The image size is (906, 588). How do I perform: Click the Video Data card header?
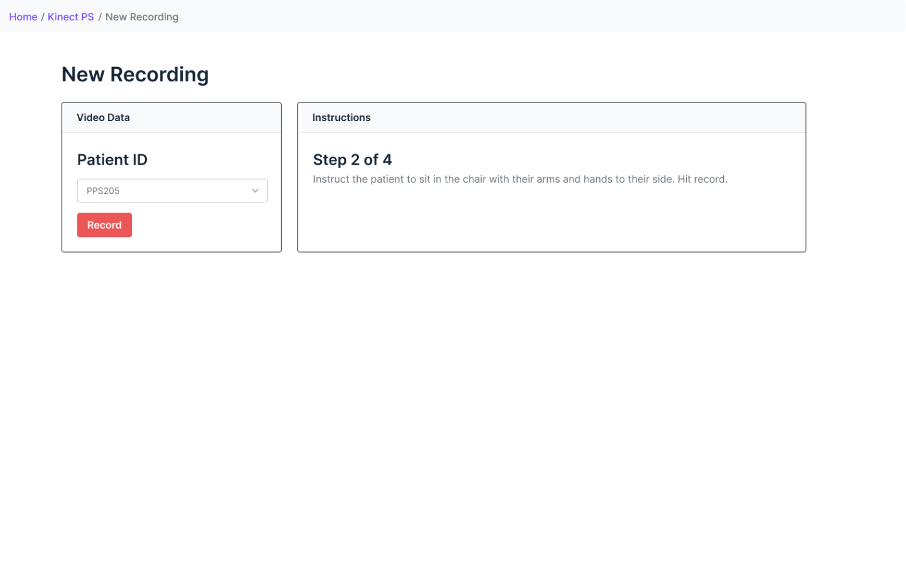click(171, 118)
